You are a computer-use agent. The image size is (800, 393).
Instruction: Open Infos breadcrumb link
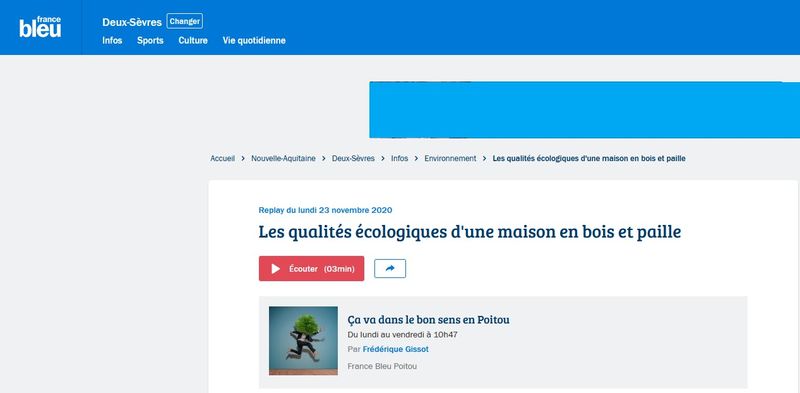399,159
